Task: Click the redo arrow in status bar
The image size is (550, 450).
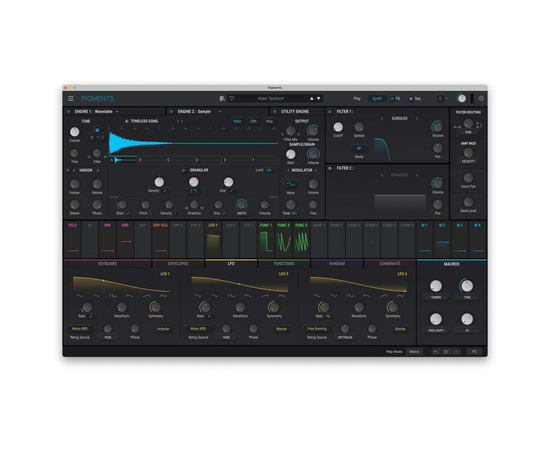Action: point(456,351)
